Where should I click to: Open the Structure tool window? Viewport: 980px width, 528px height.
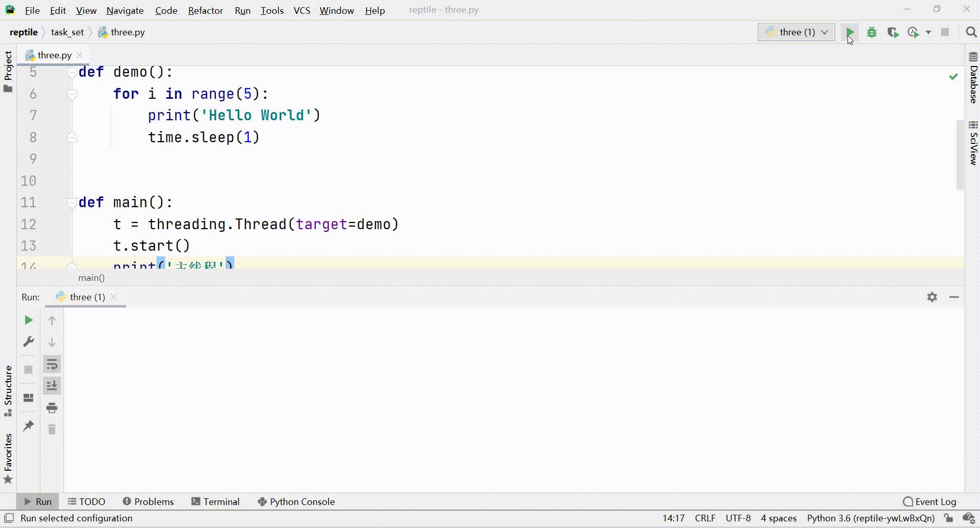(8, 391)
